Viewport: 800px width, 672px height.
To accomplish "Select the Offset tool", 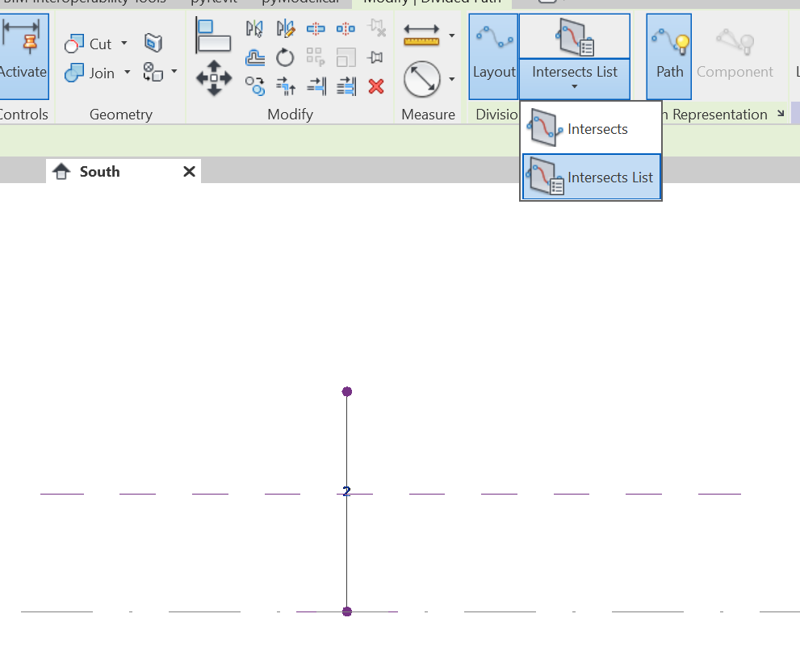I will [254, 57].
